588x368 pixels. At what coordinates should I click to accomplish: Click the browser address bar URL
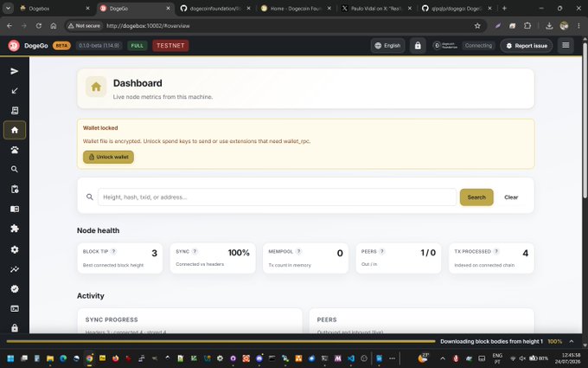148,26
